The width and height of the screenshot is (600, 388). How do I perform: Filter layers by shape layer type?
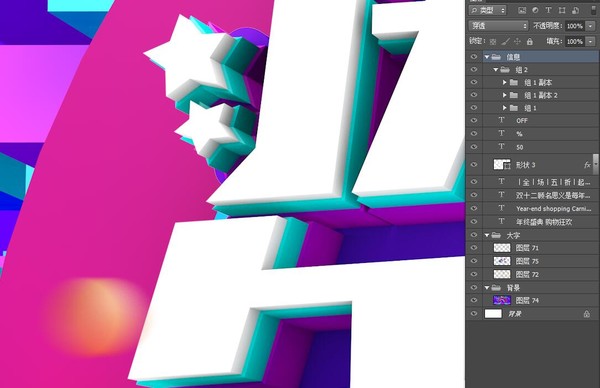(x=562, y=10)
